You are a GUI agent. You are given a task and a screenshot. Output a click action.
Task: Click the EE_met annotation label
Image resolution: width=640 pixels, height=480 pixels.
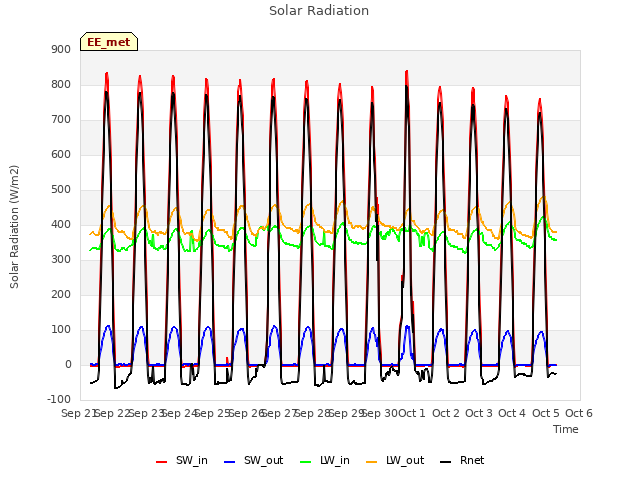pos(109,42)
